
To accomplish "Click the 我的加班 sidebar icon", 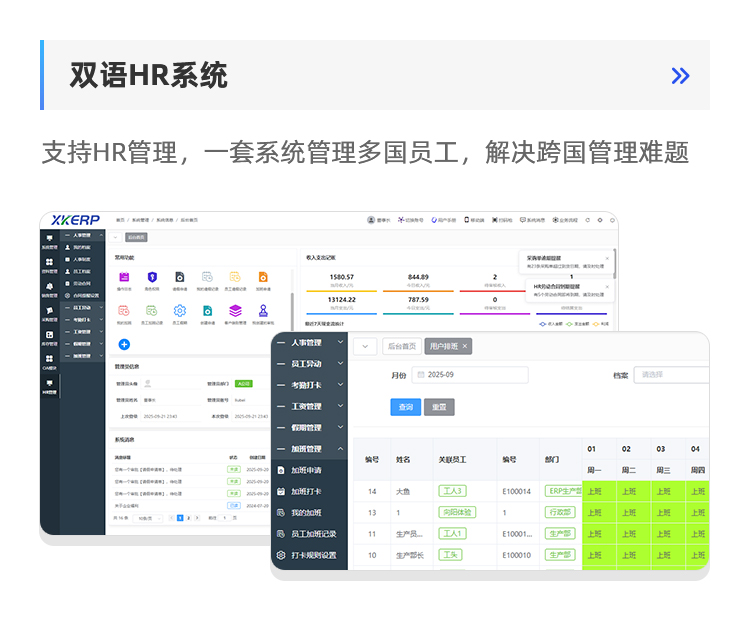I will (281, 512).
